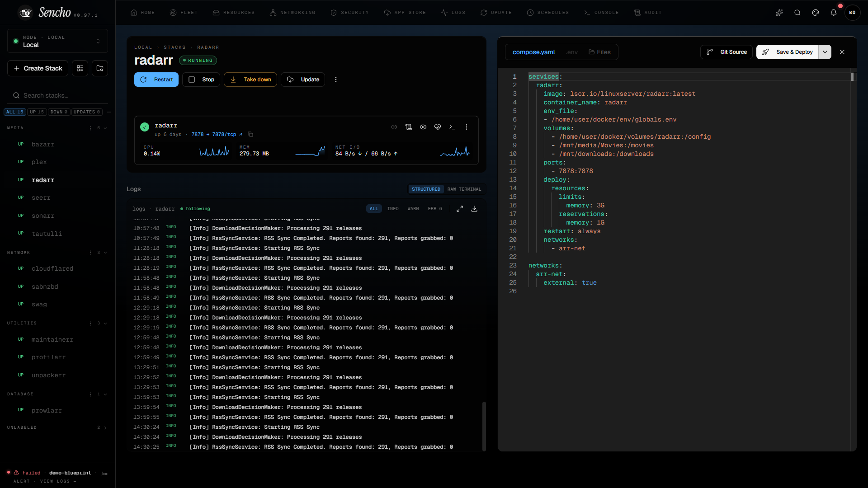The height and width of the screenshot is (488, 868).
Task: Collapse the DATABASE stack group
Action: 105,394
